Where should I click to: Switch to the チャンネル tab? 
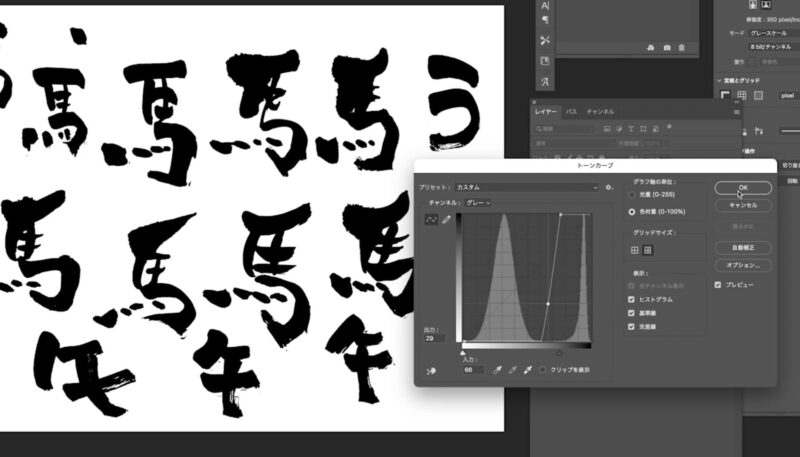click(600, 112)
